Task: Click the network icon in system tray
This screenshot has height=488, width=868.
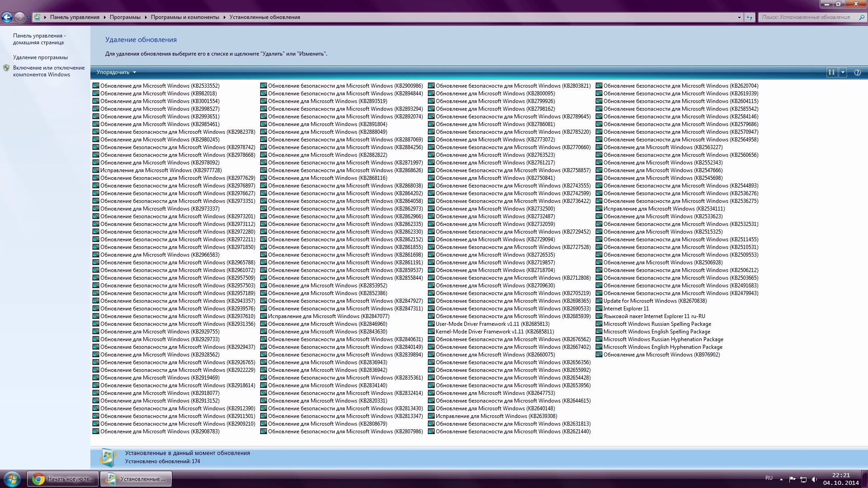Action: tap(803, 479)
